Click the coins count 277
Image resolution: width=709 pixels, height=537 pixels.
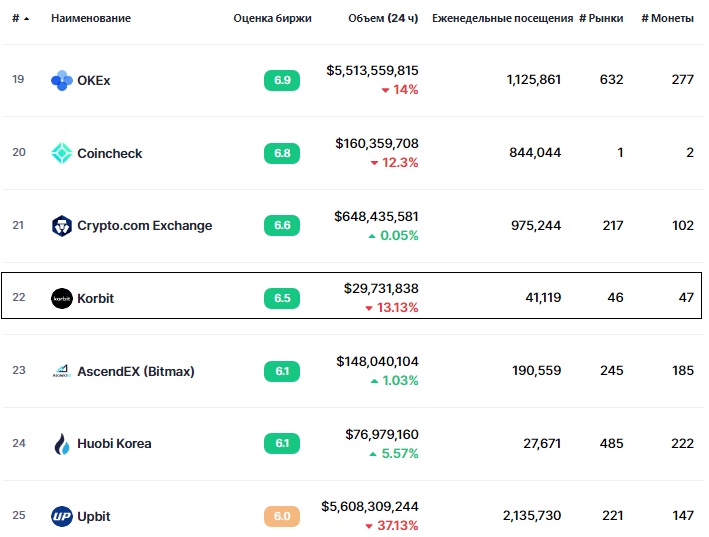682,80
